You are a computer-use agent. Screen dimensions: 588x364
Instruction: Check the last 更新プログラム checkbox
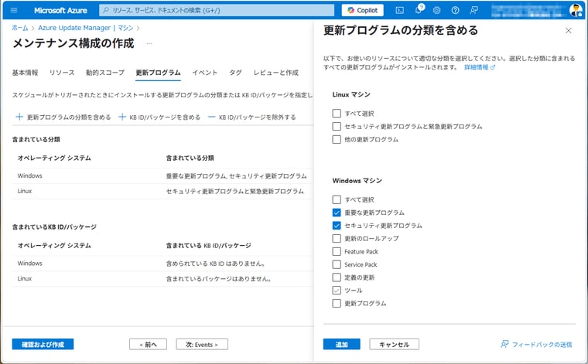tap(337, 303)
